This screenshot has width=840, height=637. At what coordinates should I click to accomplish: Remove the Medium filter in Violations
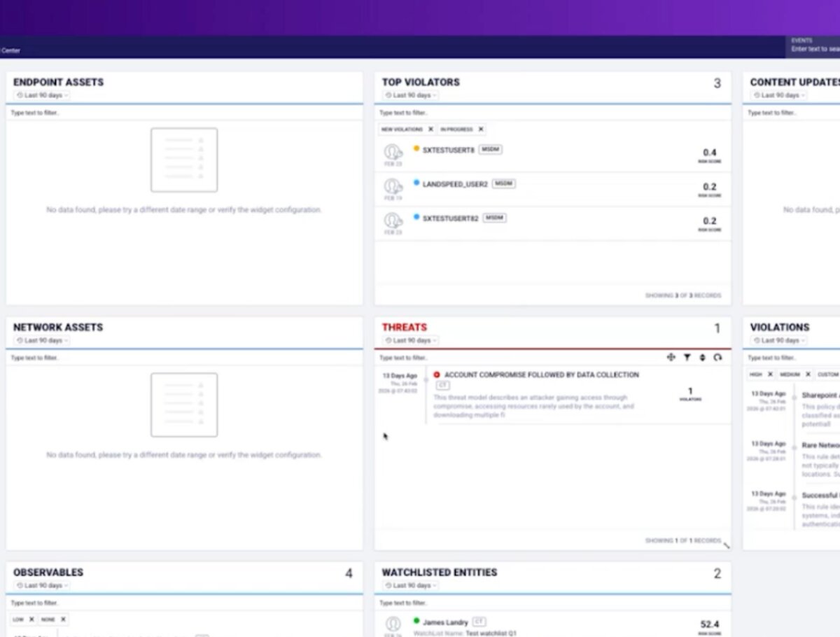pos(807,374)
